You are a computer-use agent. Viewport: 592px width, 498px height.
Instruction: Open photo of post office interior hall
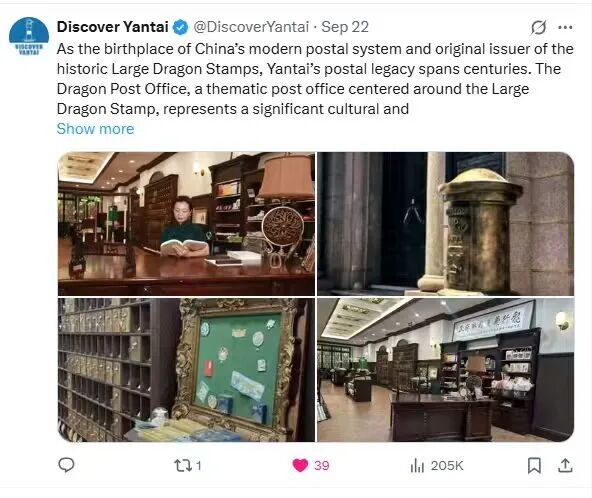click(446, 370)
